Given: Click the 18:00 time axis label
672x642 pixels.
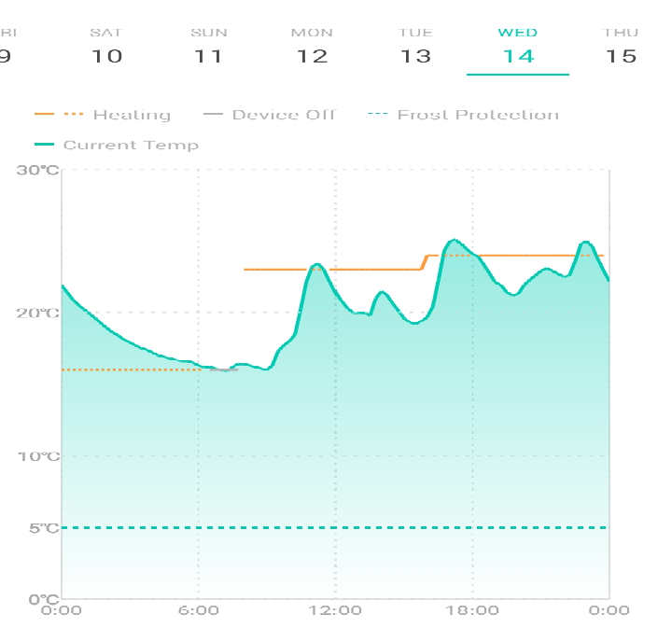Looking at the screenshot, I should [x=471, y=610].
